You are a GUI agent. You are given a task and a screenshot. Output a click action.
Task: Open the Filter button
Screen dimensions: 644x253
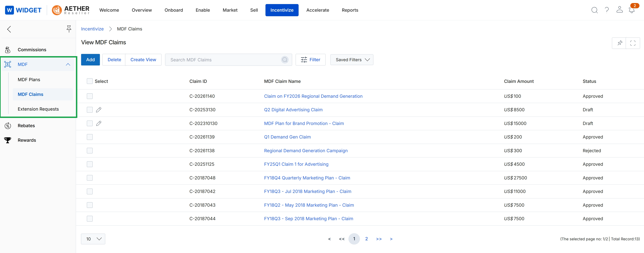coord(310,60)
